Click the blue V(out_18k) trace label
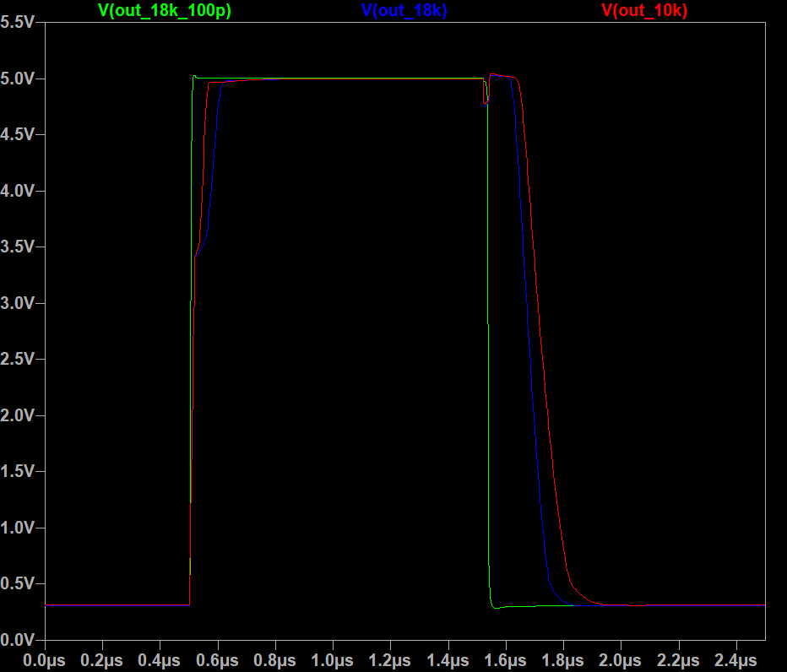 pos(404,10)
